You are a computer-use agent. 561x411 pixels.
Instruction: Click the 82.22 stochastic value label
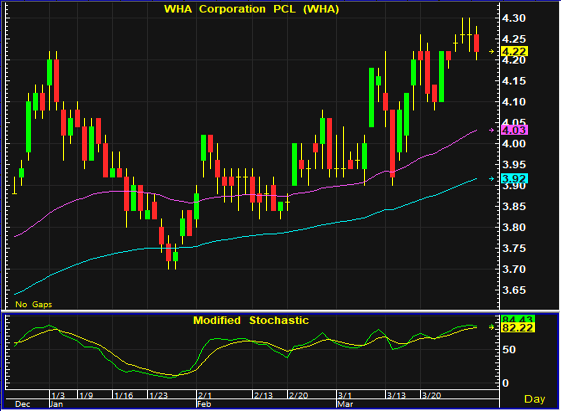pyautogui.click(x=518, y=328)
